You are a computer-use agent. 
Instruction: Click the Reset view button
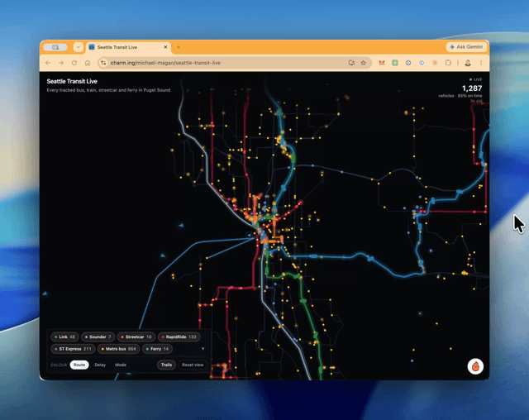click(193, 365)
